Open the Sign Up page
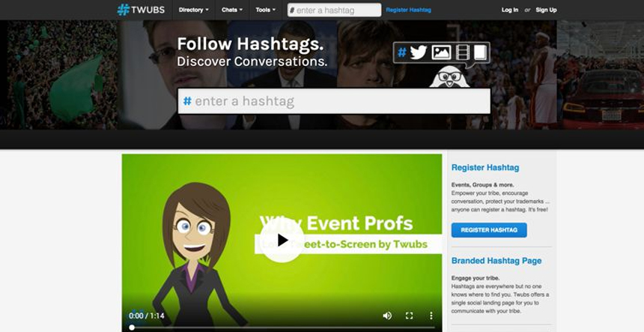Viewport: 644px width, 332px height. pyautogui.click(x=546, y=10)
